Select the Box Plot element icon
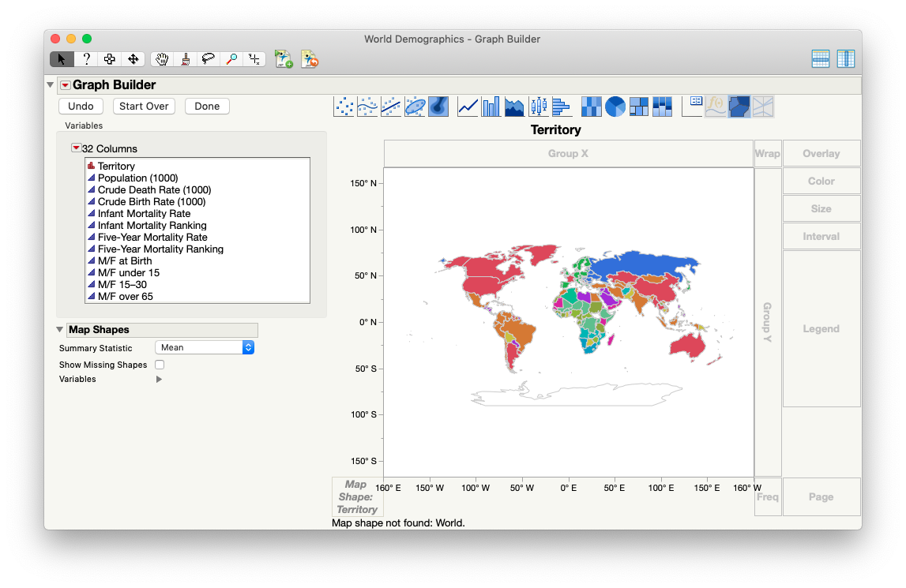Viewport: 906px width, 588px height. coord(538,106)
